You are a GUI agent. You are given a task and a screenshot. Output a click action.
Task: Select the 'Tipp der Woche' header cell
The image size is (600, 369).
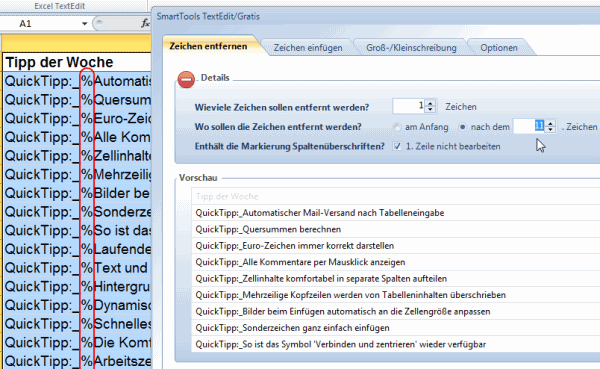[77, 62]
